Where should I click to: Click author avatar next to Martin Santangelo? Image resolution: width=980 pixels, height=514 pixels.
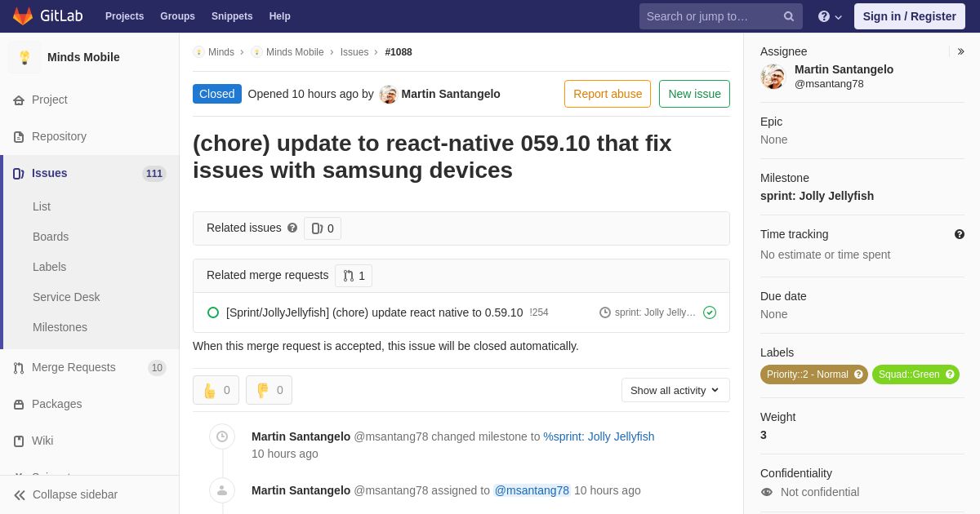tap(388, 94)
